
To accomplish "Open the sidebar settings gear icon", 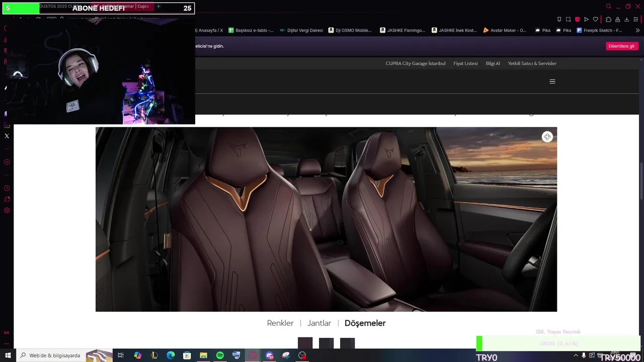I will coord(7,210).
